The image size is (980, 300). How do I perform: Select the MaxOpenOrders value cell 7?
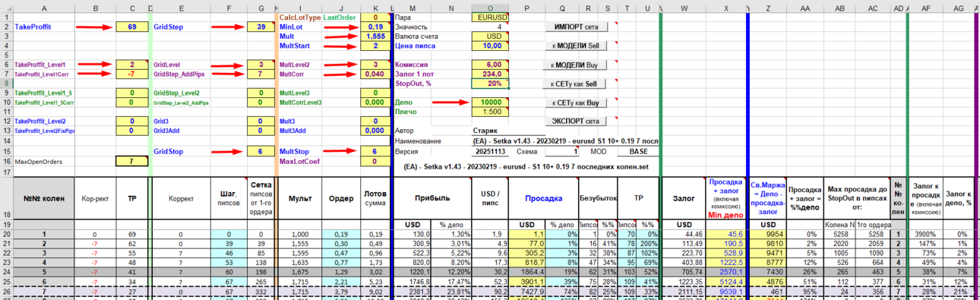point(132,161)
